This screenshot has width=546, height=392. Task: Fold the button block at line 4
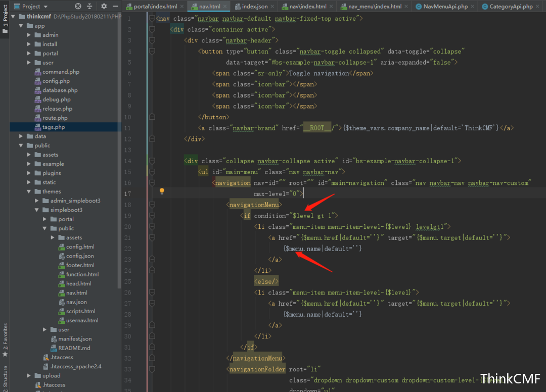pos(152,51)
